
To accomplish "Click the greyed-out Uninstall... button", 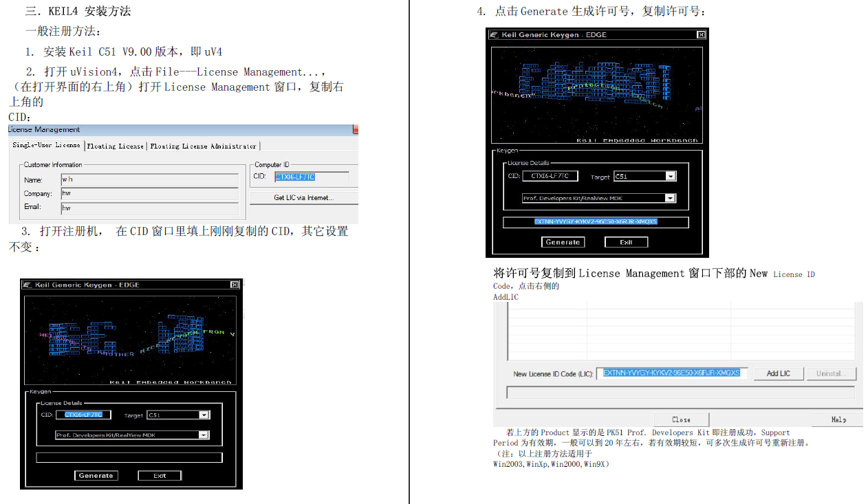I will tap(832, 373).
